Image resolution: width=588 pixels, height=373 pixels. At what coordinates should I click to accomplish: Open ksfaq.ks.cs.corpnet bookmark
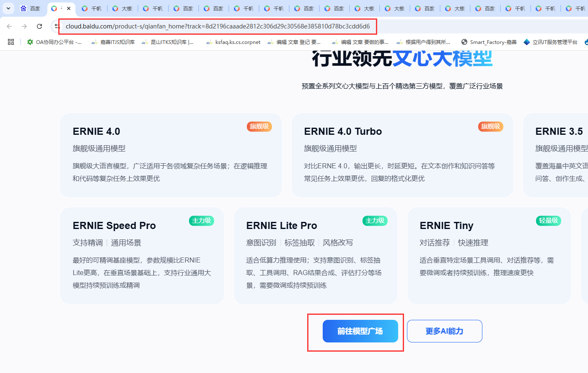[233, 42]
